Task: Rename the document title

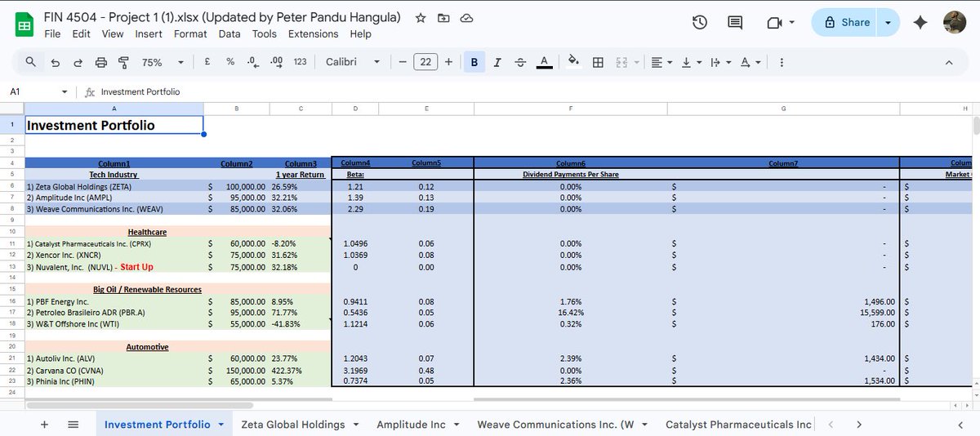Action: [x=222, y=17]
